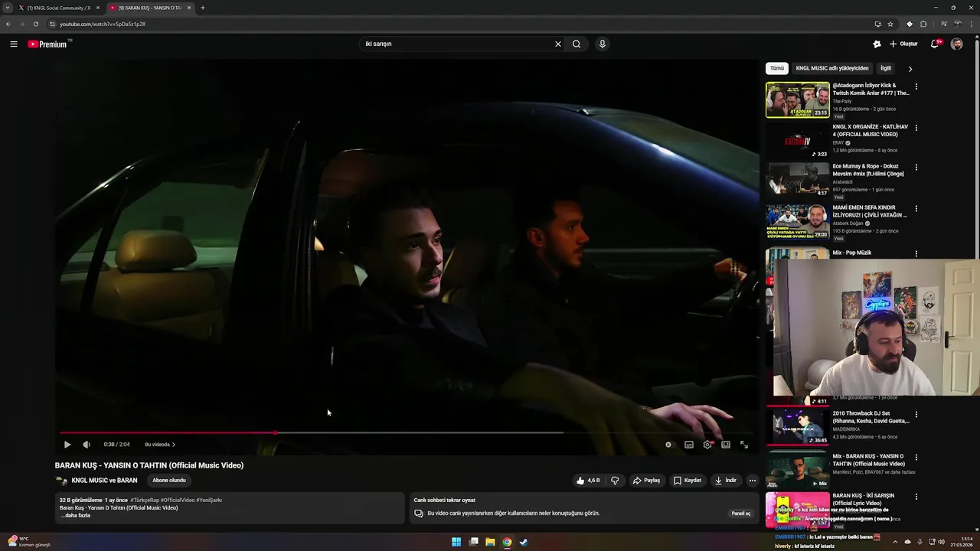Click the Oluştur create button

tap(903, 44)
